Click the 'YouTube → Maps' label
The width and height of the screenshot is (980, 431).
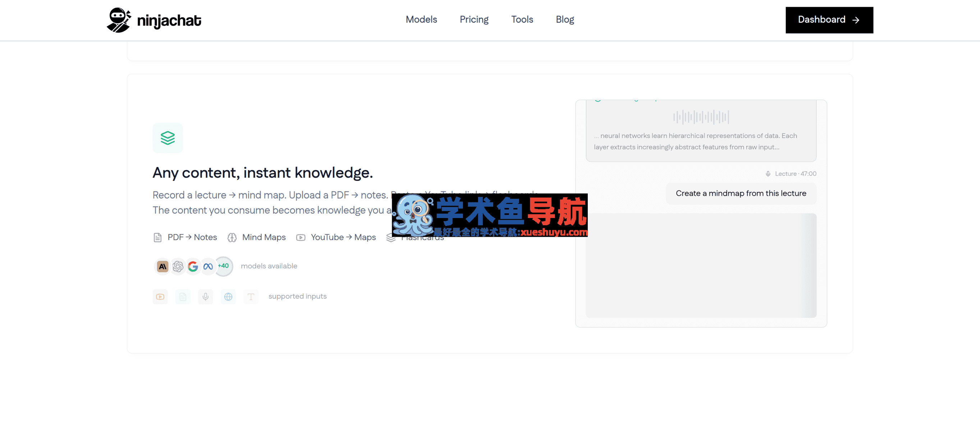[x=343, y=237]
